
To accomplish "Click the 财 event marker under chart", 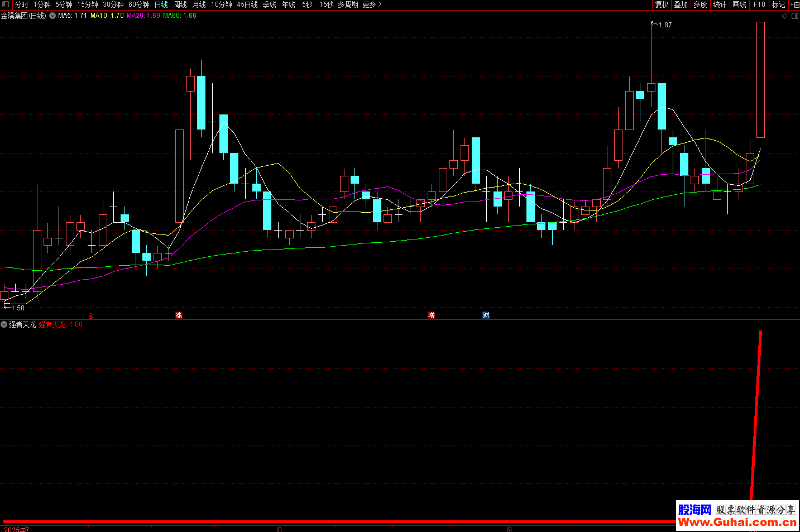I will pyautogui.click(x=486, y=315).
